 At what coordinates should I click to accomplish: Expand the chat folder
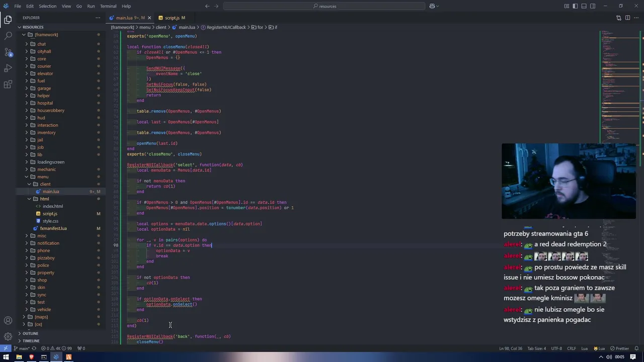point(26,44)
